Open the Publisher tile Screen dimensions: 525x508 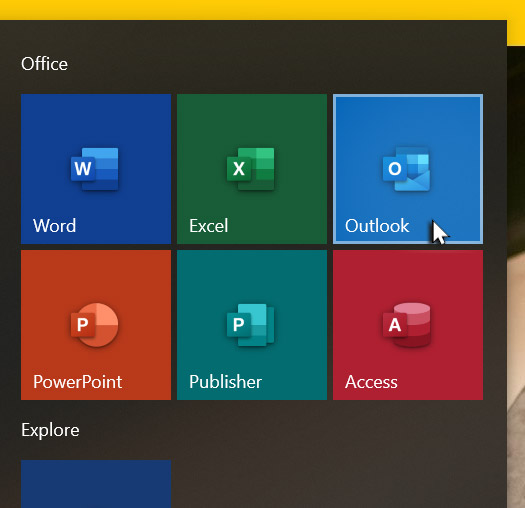tap(252, 325)
